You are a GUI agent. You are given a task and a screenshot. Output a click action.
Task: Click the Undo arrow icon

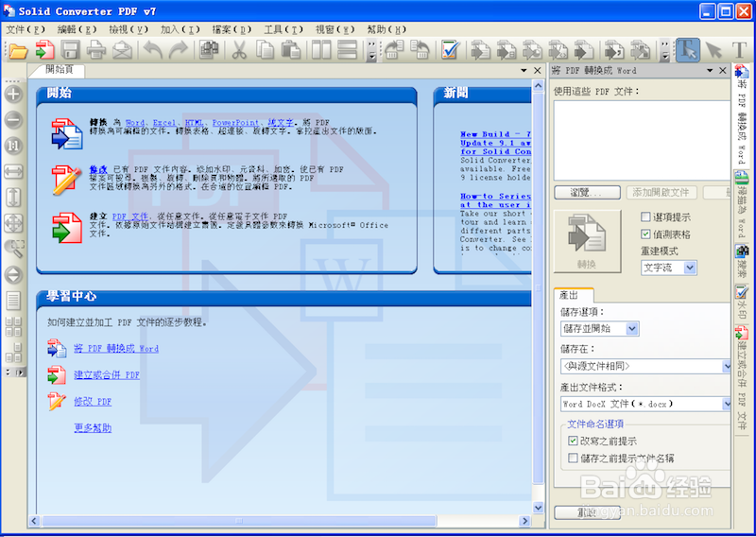click(x=153, y=50)
